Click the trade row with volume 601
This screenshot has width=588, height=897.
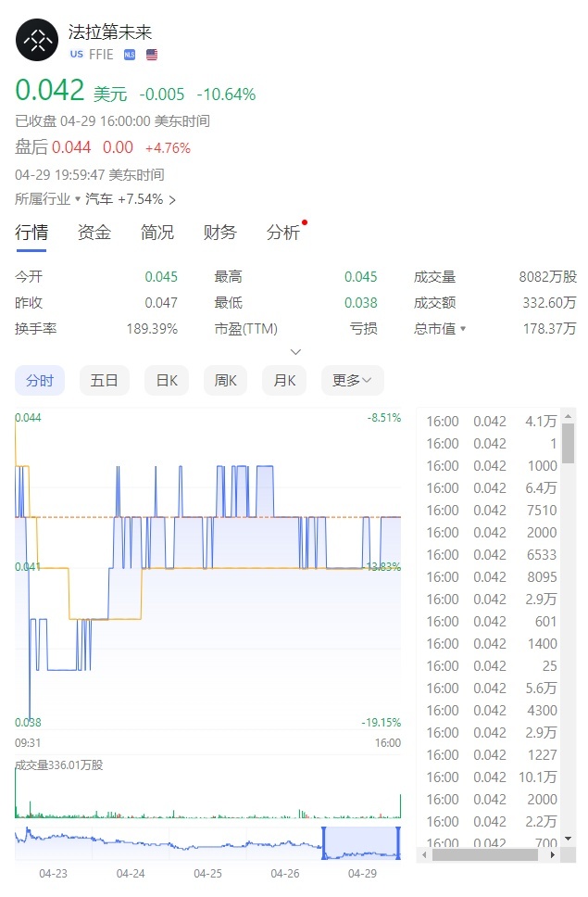(492, 622)
